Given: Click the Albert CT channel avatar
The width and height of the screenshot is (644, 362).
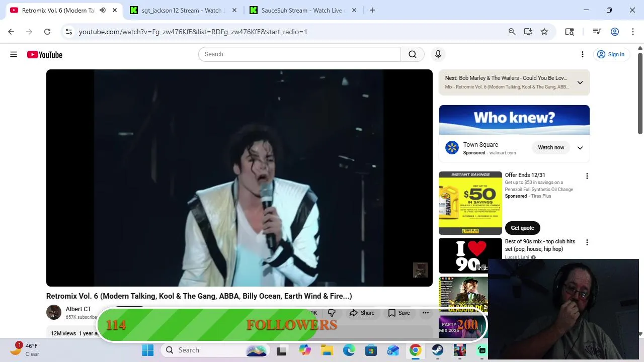Looking at the screenshot, I should click(x=54, y=312).
